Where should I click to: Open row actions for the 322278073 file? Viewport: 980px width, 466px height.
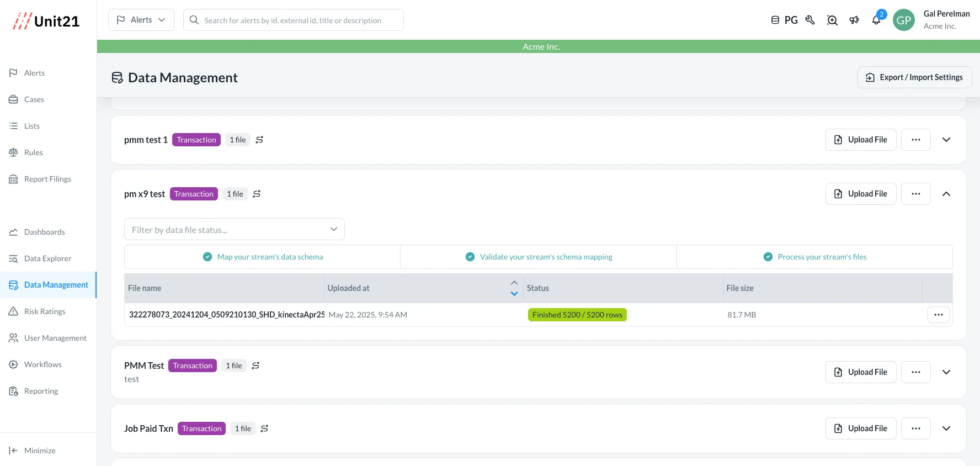(939, 315)
